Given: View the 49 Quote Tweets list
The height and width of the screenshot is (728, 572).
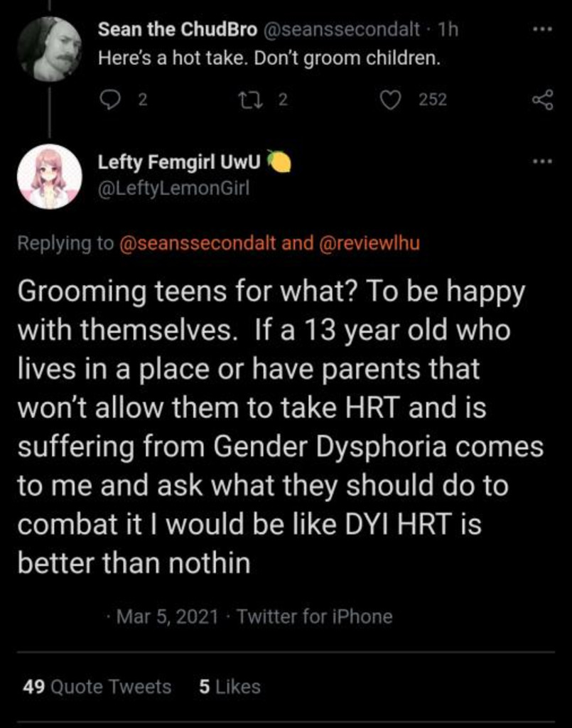Looking at the screenshot, I should [97, 686].
